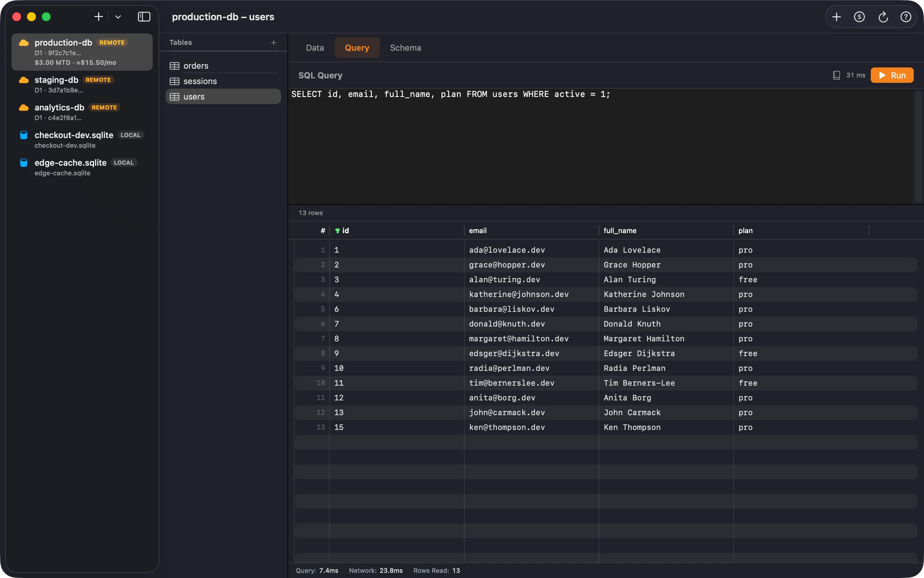Click the plan column header
The image size is (924, 578).
801,231
